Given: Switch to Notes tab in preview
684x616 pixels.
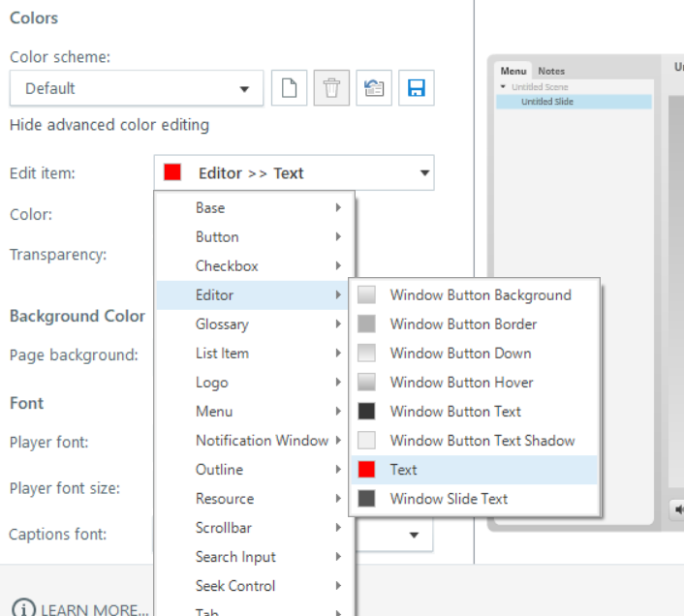Looking at the screenshot, I should tap(551, 71).
